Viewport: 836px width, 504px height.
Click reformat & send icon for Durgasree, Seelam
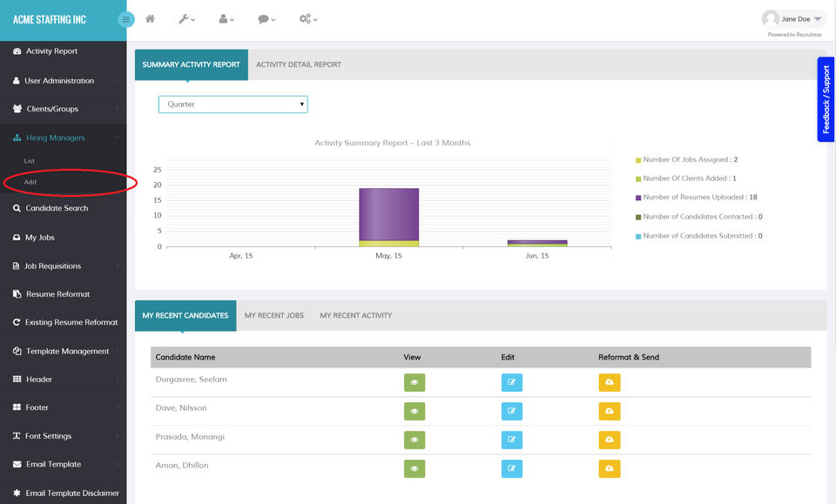[x=610, y=382]
